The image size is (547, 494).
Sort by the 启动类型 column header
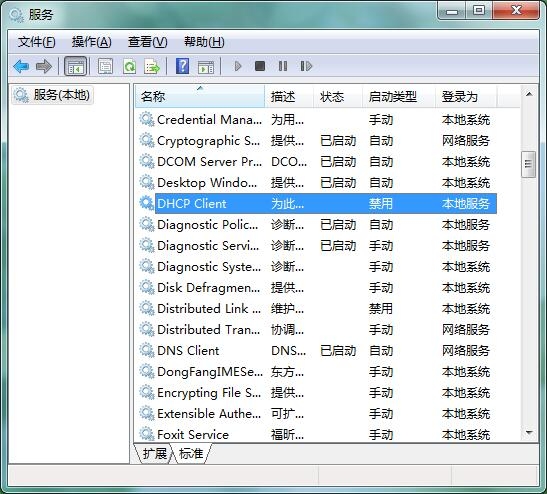click(398, 96)
